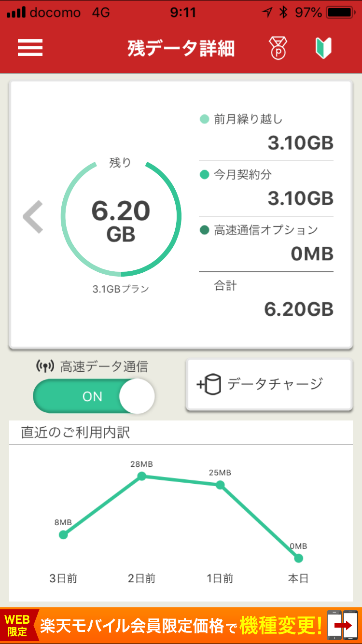The width and height of the screenshot is (362, 644).
Task: Tap the 8MB point for 3日前
Action: point(63,534)
